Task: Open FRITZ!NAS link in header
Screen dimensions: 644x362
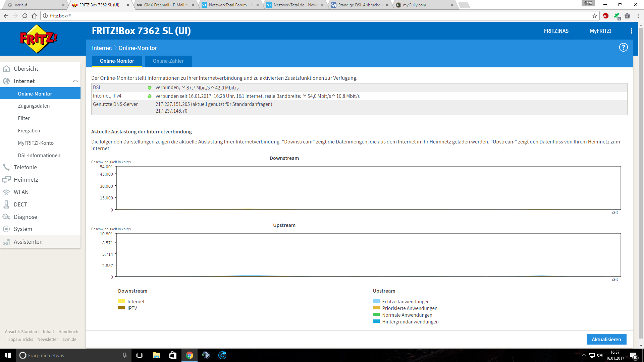Action: (x=556, y=31)
